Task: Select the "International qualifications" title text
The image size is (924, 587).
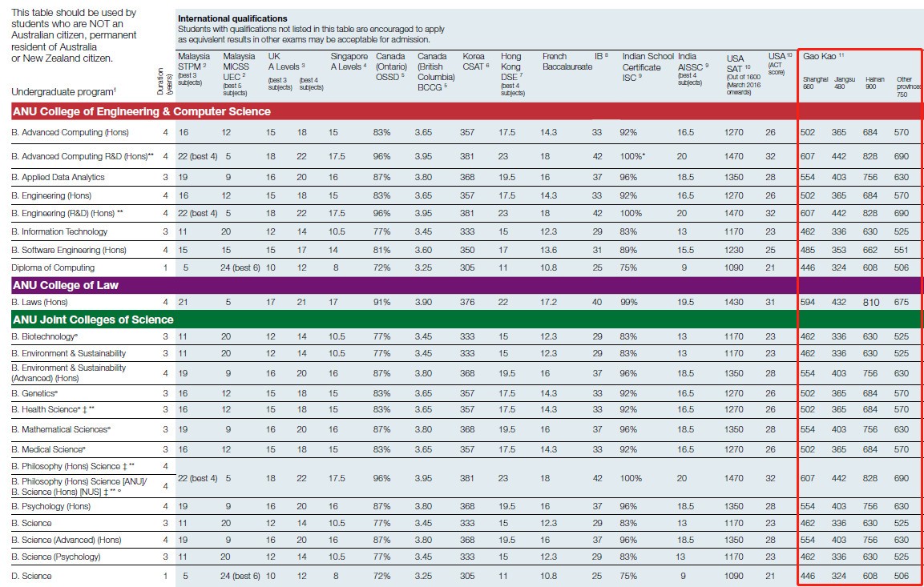Action: click(232, 19)
